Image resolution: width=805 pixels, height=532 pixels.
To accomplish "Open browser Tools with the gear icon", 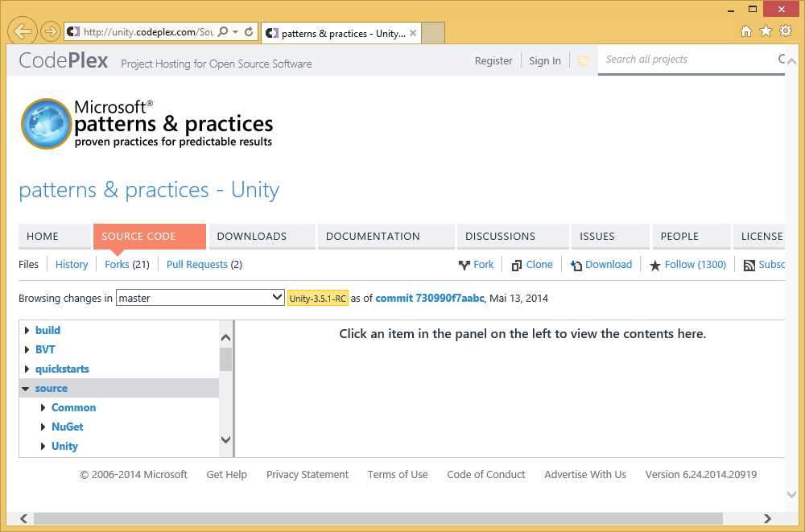I will point(786,31).
